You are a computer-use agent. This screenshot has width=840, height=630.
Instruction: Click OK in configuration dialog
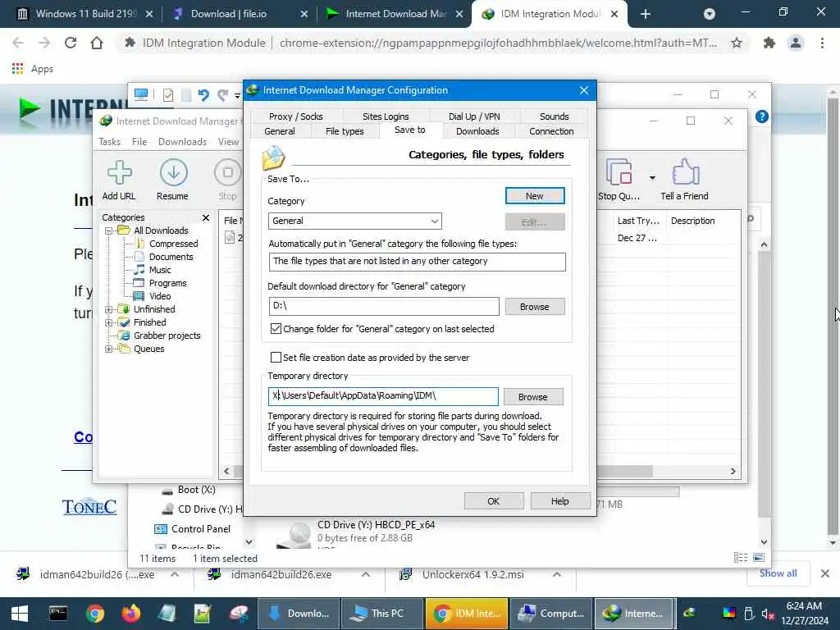(x=493, y=501)
